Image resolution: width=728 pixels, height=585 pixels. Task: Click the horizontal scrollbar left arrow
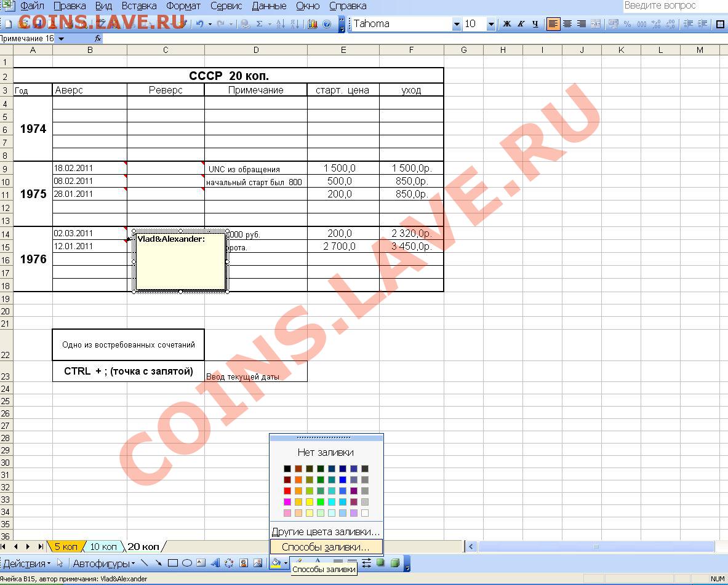pos(471,546)
